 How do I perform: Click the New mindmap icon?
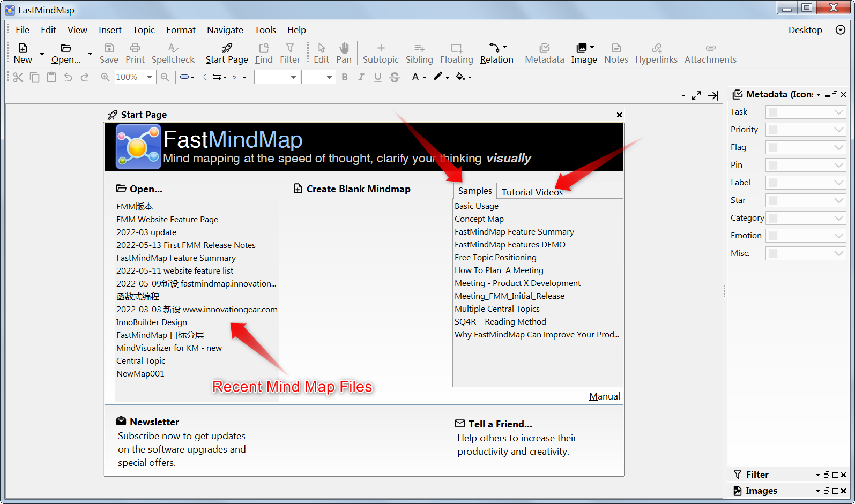(23, 48)
